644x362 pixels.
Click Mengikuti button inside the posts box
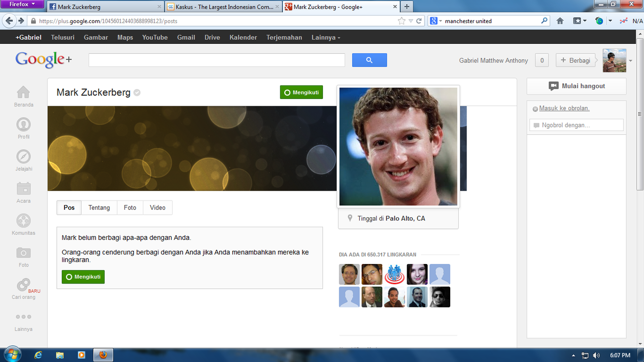[x=83, y=277]
